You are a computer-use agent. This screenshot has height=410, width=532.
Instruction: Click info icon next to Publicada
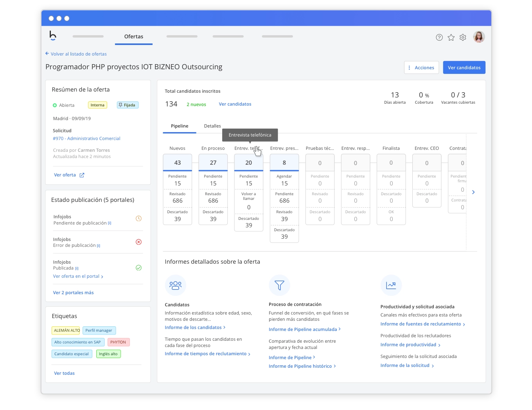(x=77, y=268)
